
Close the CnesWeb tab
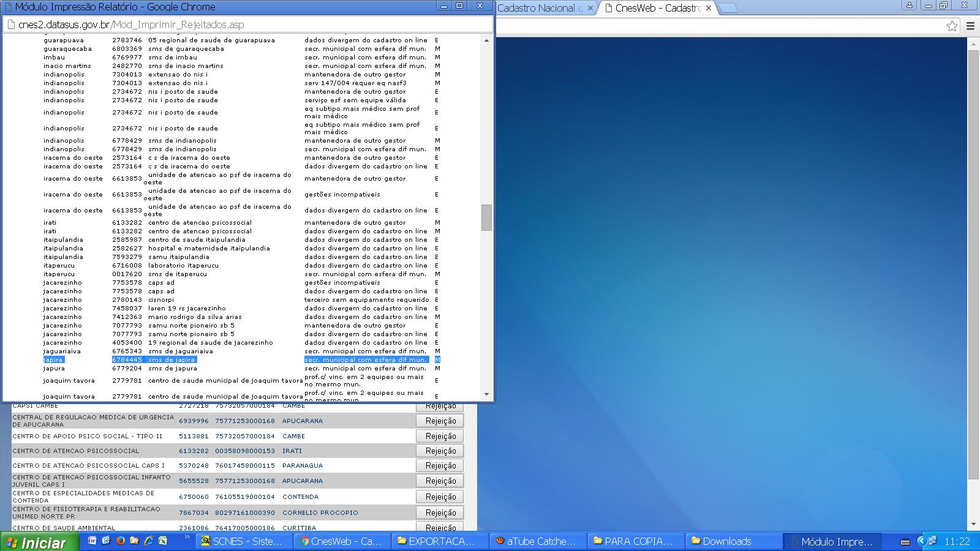pyautogui.click(x=709, y=8)
